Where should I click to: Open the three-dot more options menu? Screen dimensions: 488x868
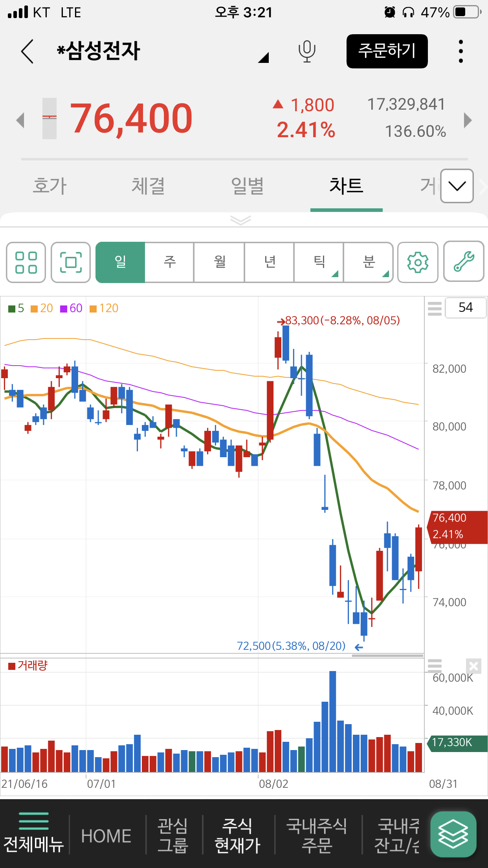tap(460, 51)
